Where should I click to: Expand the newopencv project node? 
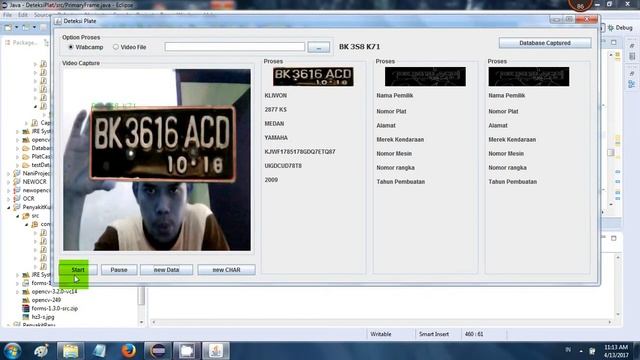pos(9,190)
